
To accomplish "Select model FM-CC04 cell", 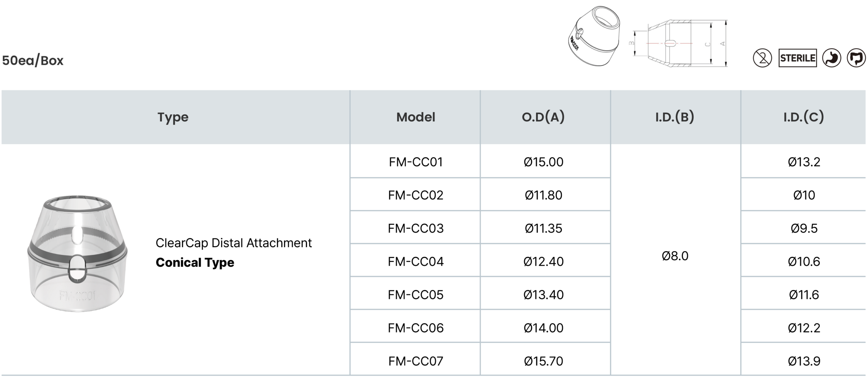I will (x=416, y=262).
